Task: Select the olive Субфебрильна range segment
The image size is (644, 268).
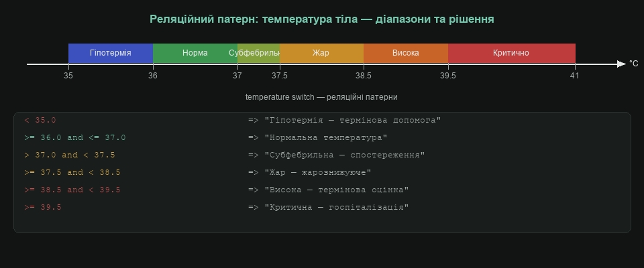Action: (259, 53)
